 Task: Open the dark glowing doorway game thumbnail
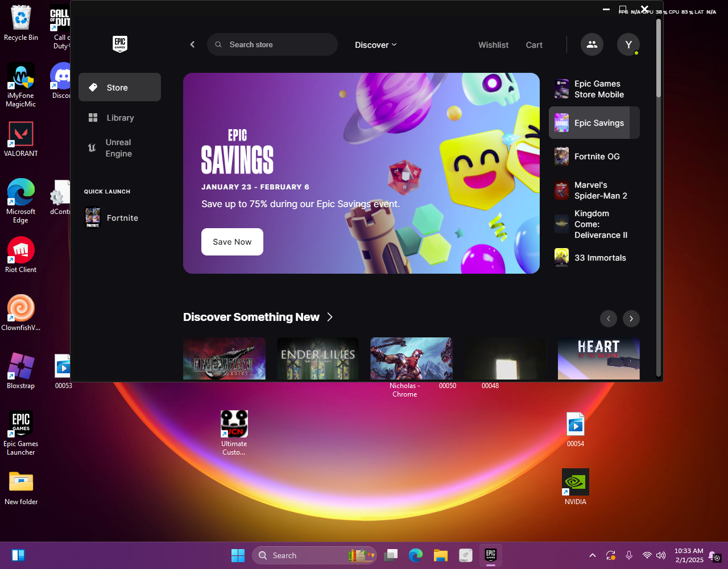pyautogui.click(x=505, y=358)
